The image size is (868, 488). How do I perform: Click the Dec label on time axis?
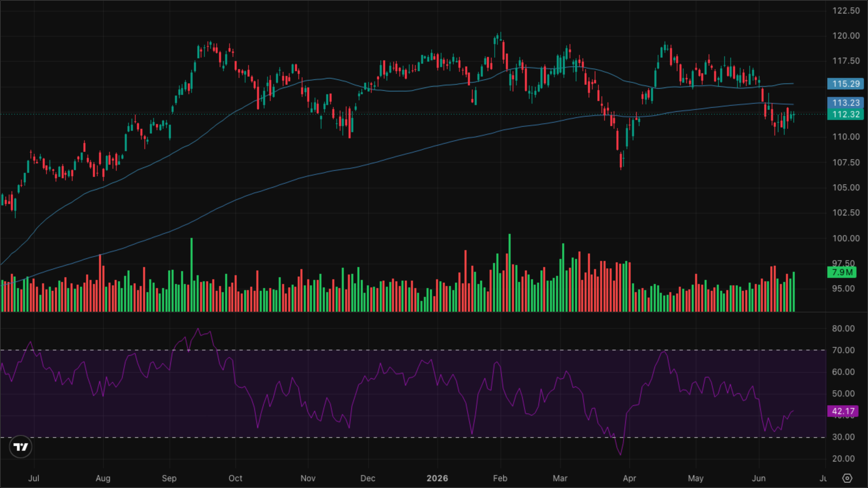[x=368, y=478]
